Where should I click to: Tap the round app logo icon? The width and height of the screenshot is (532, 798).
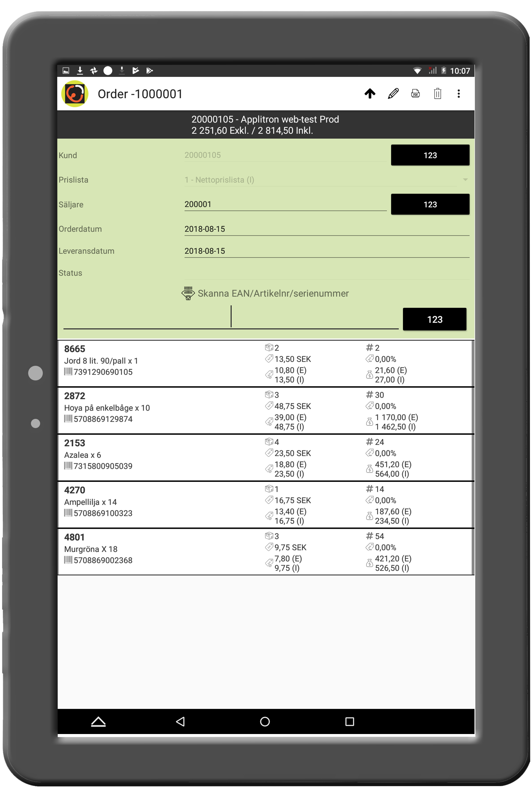click(x=75, y=94)
